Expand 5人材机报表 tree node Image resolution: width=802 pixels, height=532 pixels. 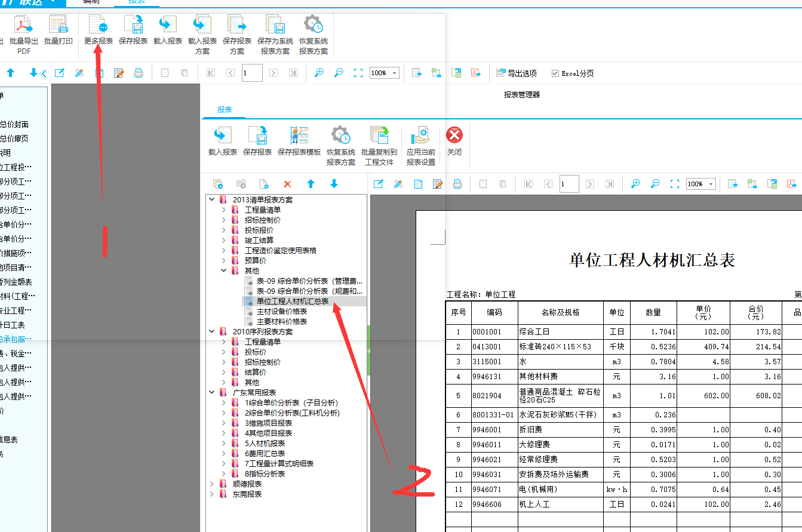pyautogui.click(x=224, y=443)
